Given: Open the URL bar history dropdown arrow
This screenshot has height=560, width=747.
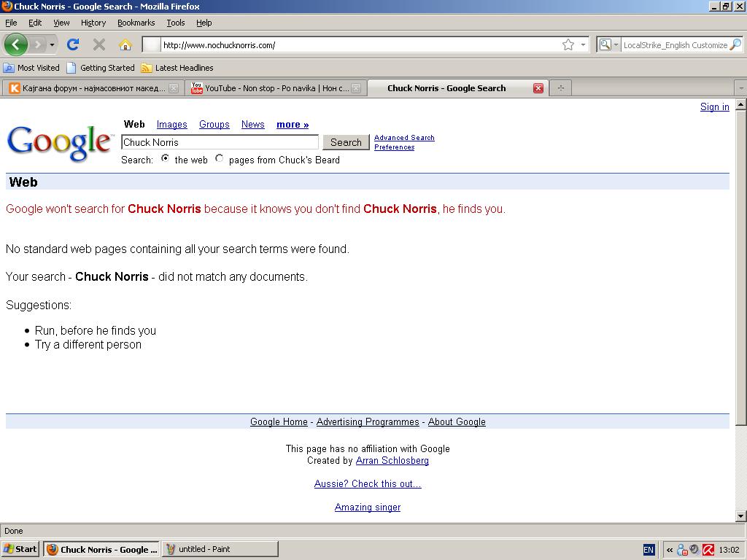Looking at the screenshot, I should click(583, 44).
